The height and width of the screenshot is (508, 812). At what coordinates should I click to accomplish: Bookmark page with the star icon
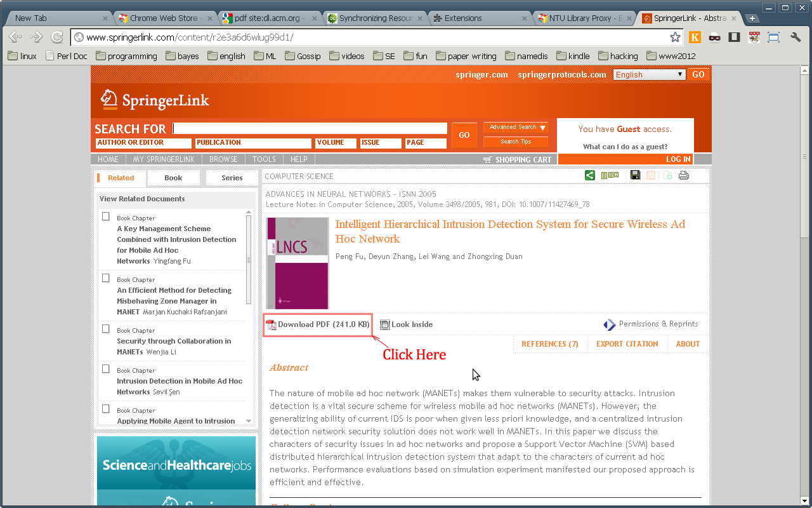[675, 37]
